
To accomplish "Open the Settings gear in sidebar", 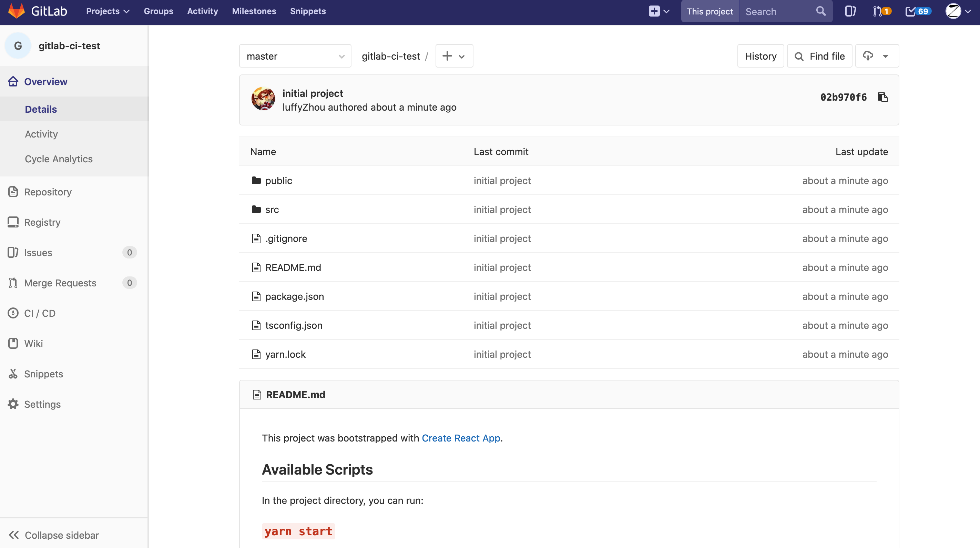I will (x=42, y=404).
